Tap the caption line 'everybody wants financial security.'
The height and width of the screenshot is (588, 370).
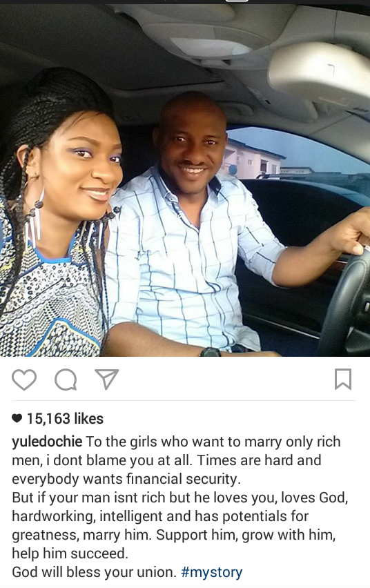coord(126,479)
